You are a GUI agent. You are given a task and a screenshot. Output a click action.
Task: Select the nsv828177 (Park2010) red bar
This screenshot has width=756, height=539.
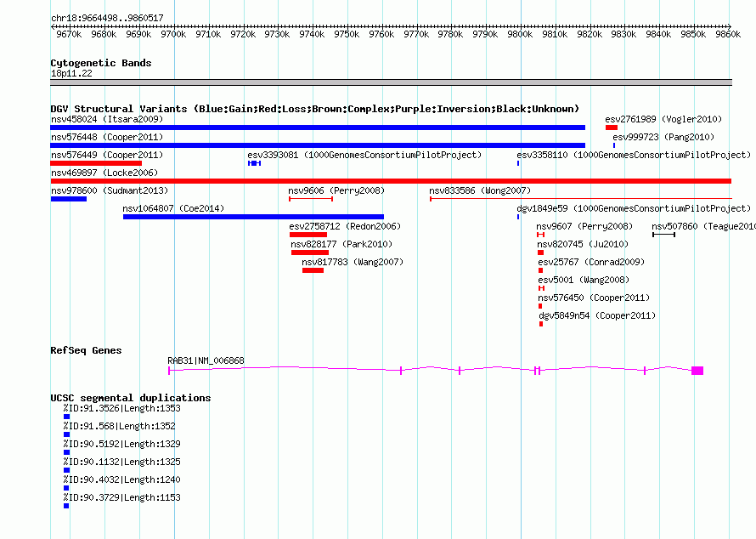coord(310,252)
